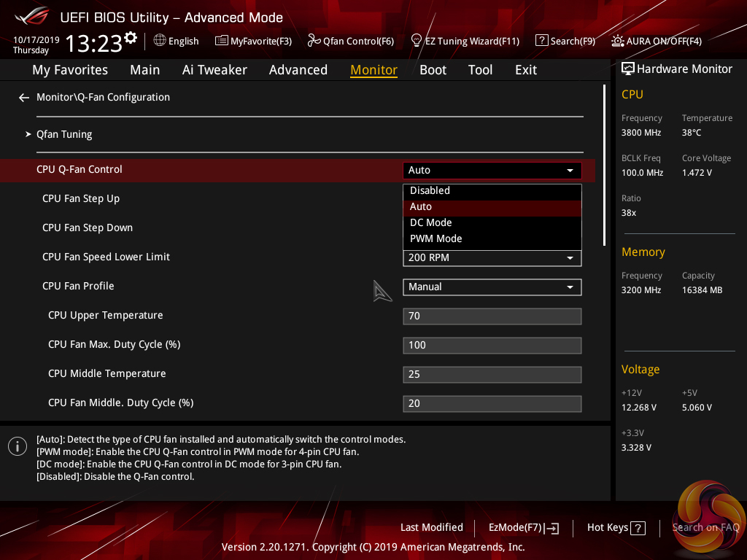Click the CPU Fan Middle. Duty Cycle field
The width and height of the screenshot is (747, 560).
[x=492, y=404]
